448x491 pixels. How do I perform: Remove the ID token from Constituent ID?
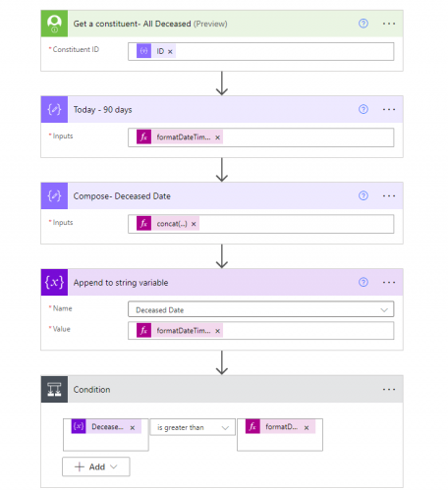170,52
